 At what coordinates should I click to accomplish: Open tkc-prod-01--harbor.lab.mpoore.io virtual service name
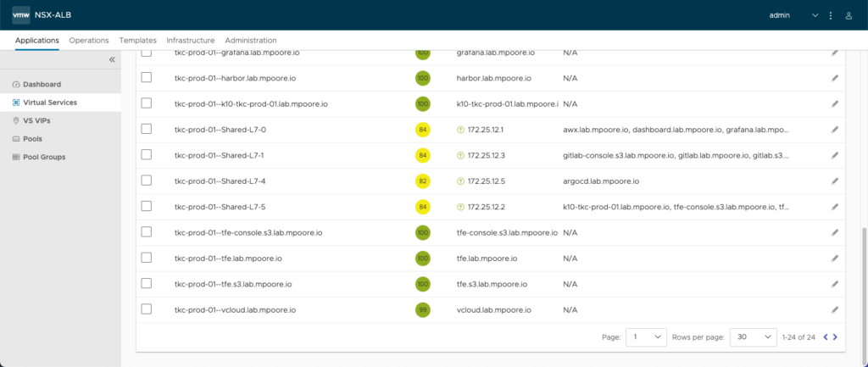click(235, 79)
